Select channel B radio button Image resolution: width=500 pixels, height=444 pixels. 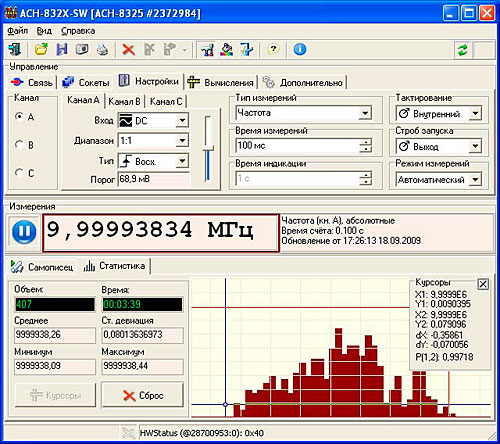click(x=19, y=145)
